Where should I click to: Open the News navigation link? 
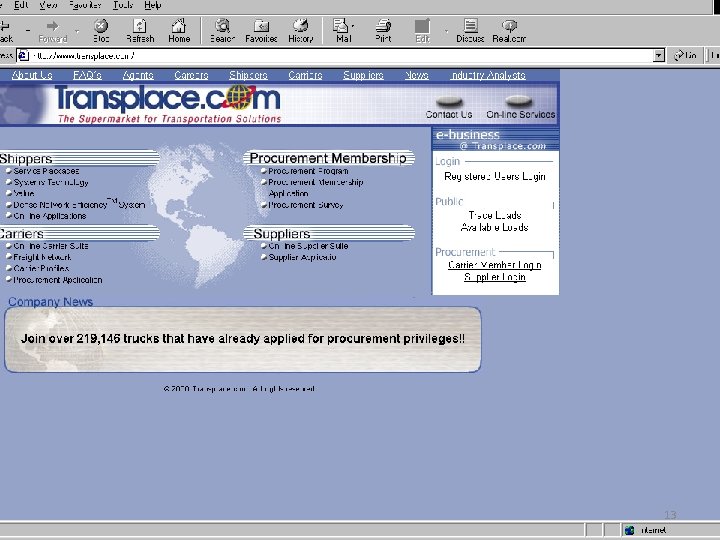[x=417, y=75]
